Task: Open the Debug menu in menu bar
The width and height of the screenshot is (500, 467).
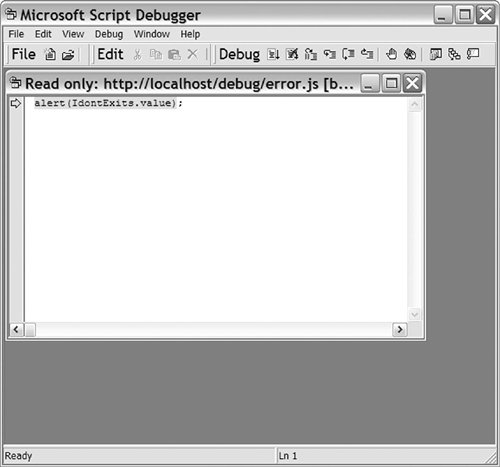Action: coord(109,34)
